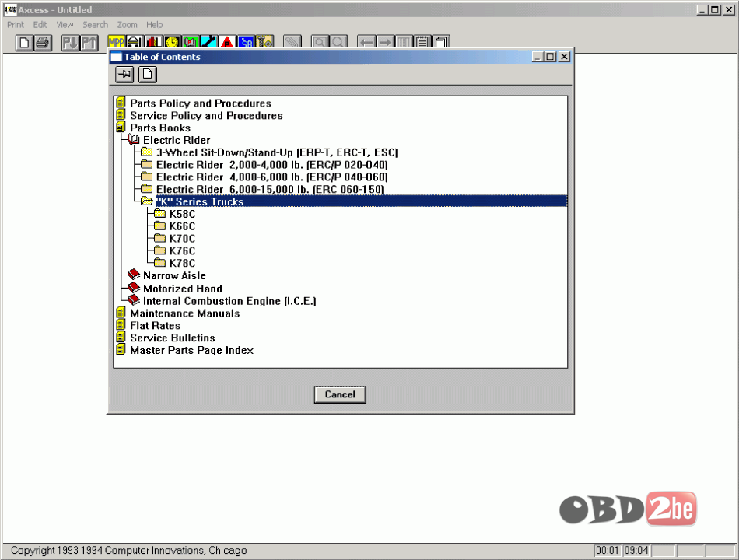Open the Zoom menu
Viewport: 739px width, 560px height.
(128, 25)
